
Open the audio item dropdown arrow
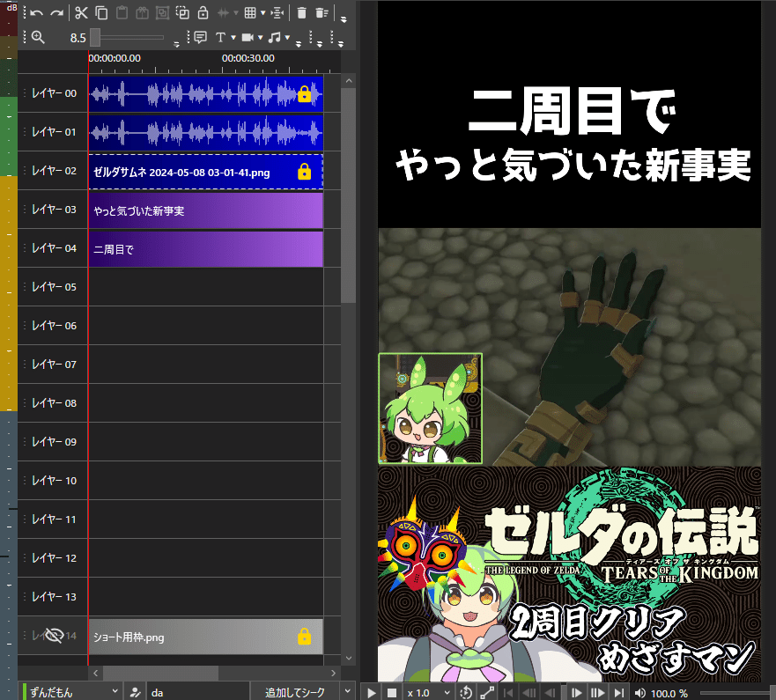pos(287,38)
